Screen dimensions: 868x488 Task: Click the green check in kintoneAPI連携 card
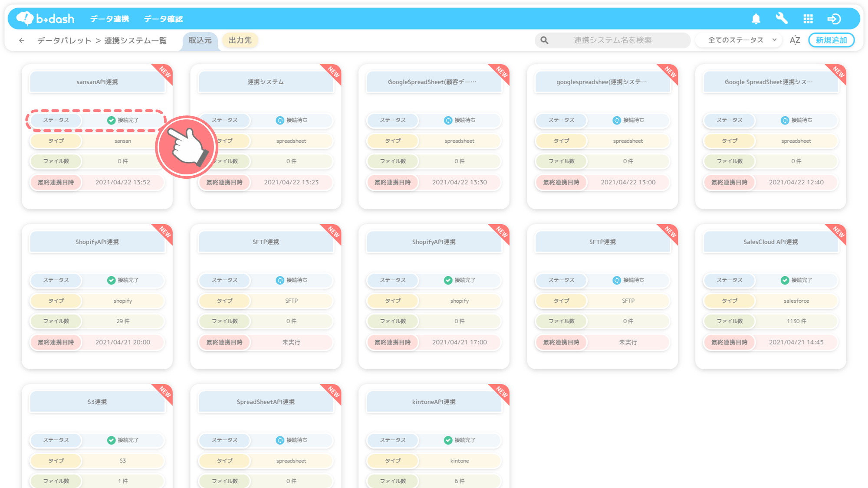[x=448, y=440]
